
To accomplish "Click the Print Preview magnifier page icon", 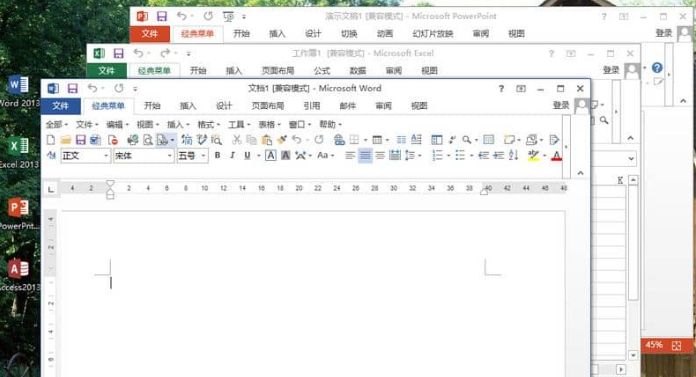I will click(148, 140).
